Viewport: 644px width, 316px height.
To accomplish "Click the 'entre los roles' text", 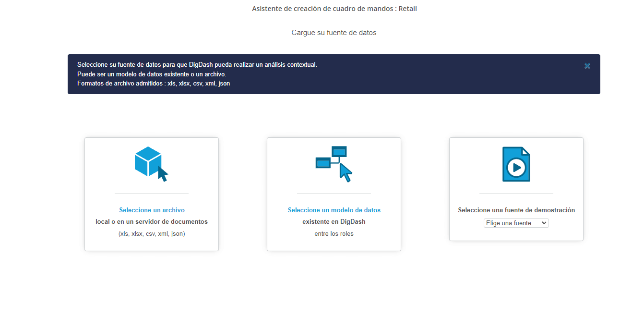I will pos(334,234).
